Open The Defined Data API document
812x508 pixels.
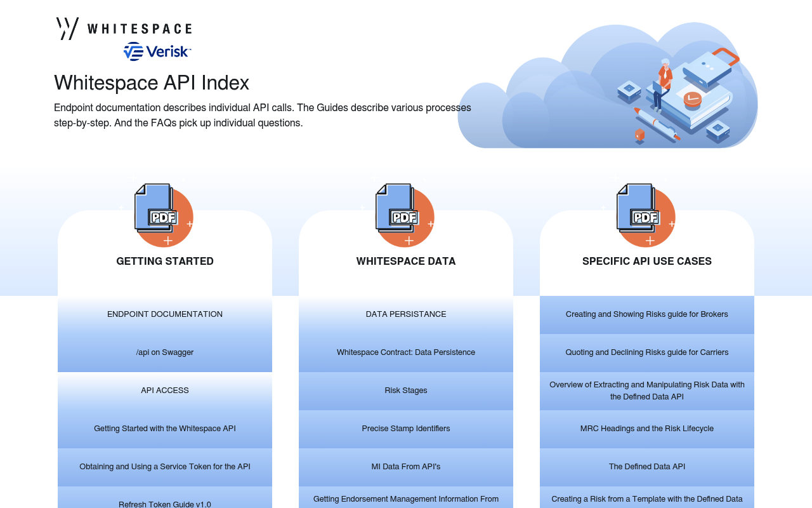coord(647,467)
